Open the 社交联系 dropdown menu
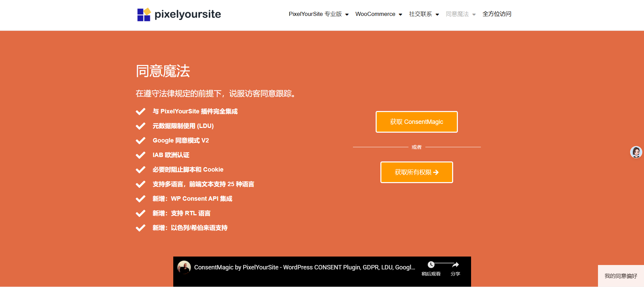The width and height of the screenshot is (644, 287). coord(424,14)
